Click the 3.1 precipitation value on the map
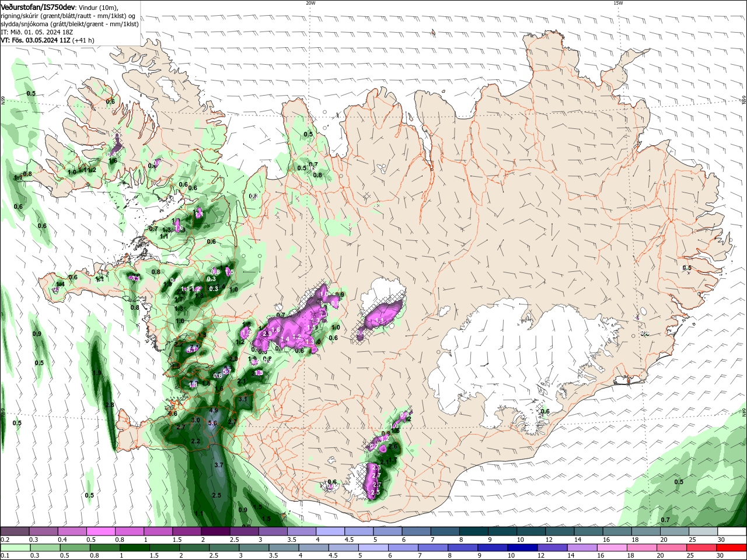Image resolution: width=747 pixels, height=560 pixels. (243, 399)
